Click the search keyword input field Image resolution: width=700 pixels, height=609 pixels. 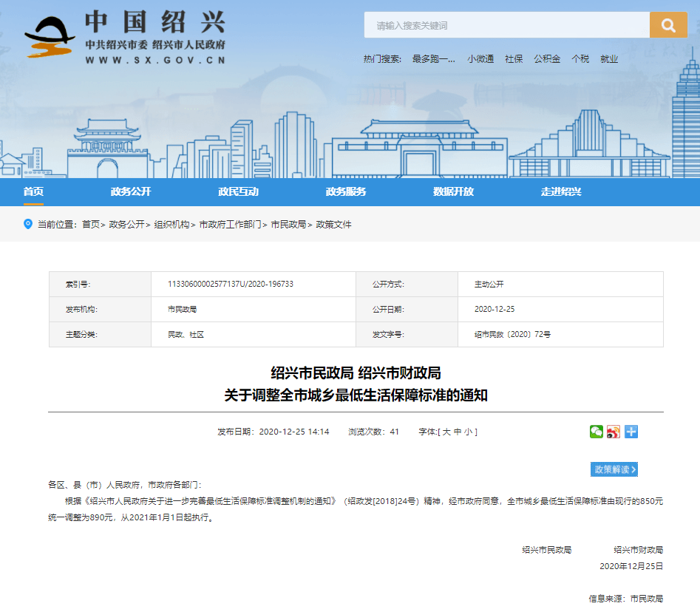pos(506,26)
